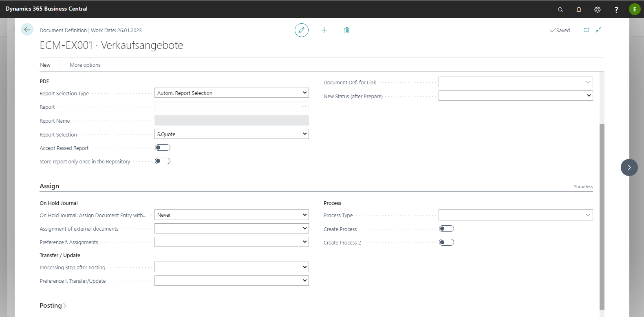Click the vertical scrollbar thumb
The height and width of the screenshot is (317, 644).
tap(602, 216)
